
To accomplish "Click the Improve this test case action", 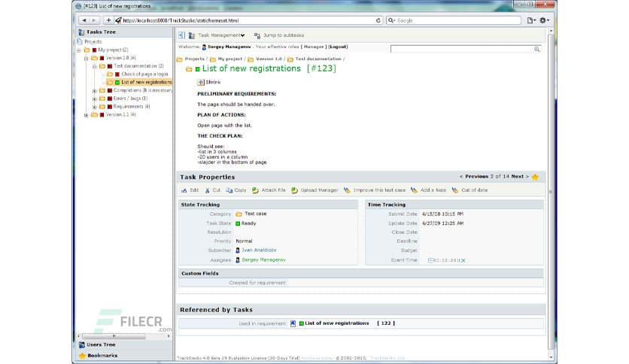I will click(x=375, y=190).
